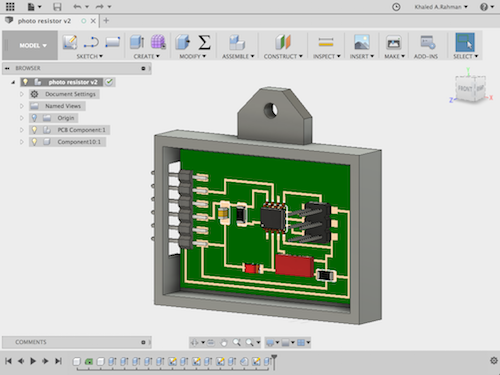Screen dimensions: 500x375
Task: Open the Help question mark menu
Action: pyautogui.click(x=486, y=7)
